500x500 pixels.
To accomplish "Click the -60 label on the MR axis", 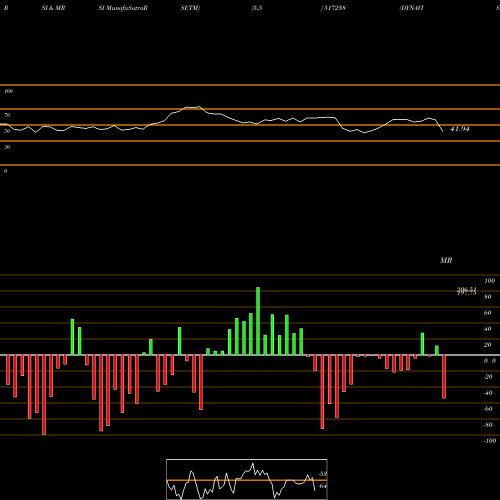I will (488, 409).
